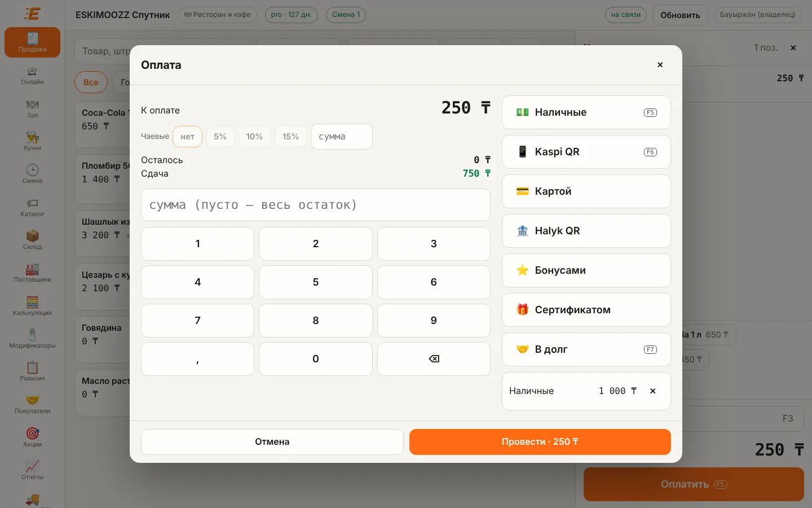The image size is (812, 508).
Task: Pay with Бонусами option
Action: (586, 270)
